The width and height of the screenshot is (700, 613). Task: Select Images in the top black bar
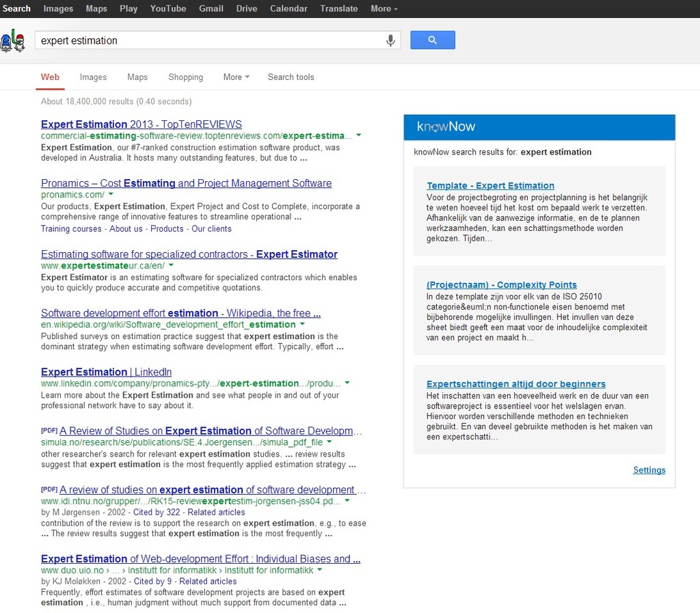click(x=58, y=8)
